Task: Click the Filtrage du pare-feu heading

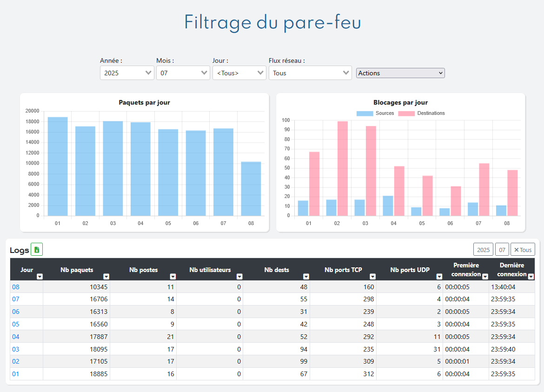Action: (x=272, y=22)
